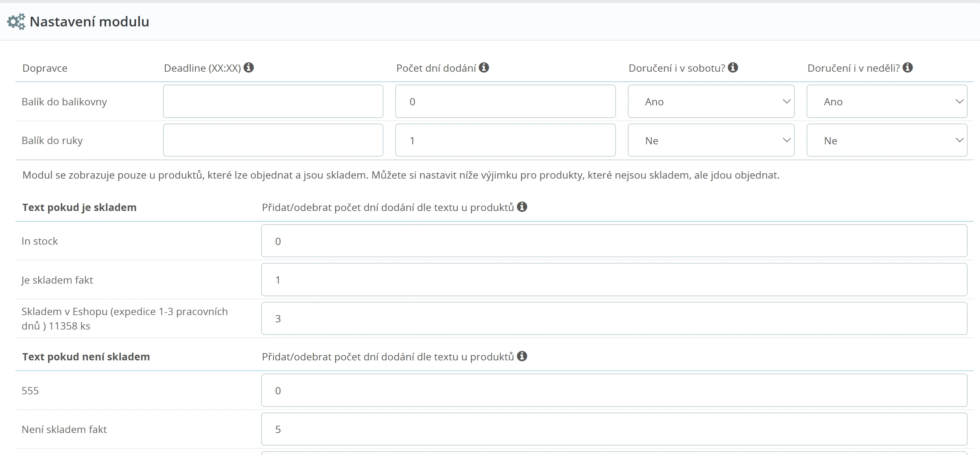Click info icon in Text pokud není skladem header
Screen dimensions: 980x455
(522, 356)
